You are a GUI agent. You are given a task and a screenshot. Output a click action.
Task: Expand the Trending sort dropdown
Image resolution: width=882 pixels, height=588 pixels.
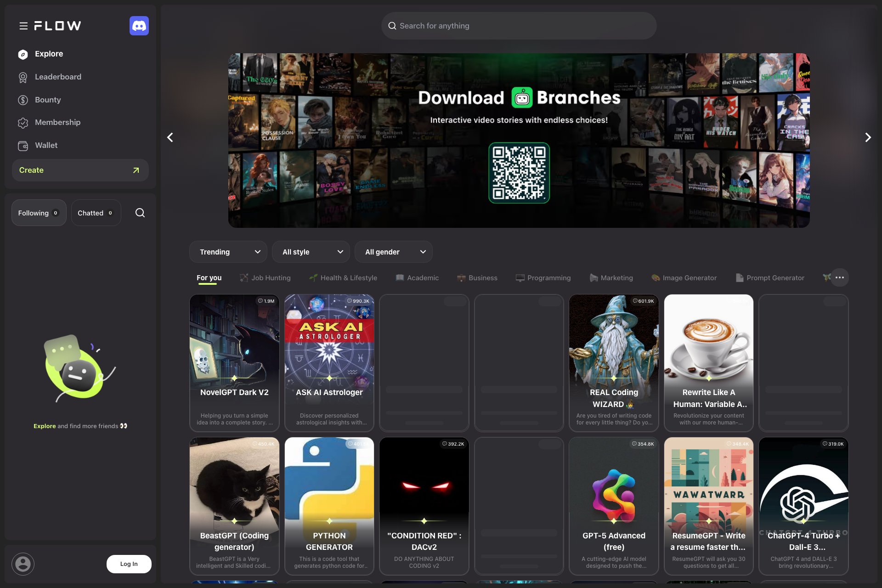tap(228, 252)
